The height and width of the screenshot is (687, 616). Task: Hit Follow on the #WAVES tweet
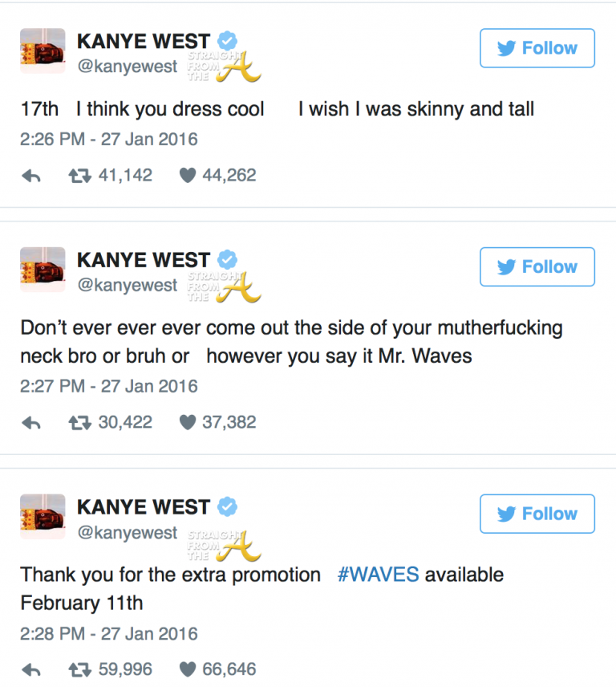pos(537,514)
